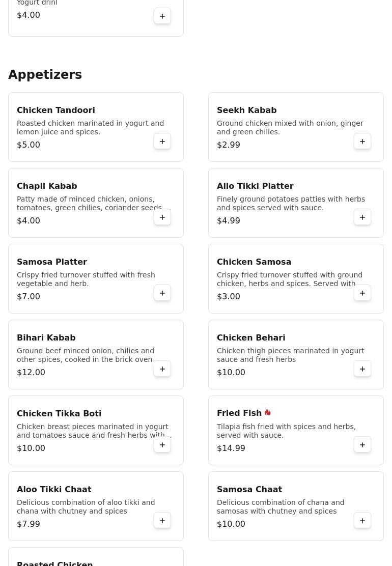Add the $4.00 yogurt drink item
Viewport: 392px width, 566px height.
point(162,16)
